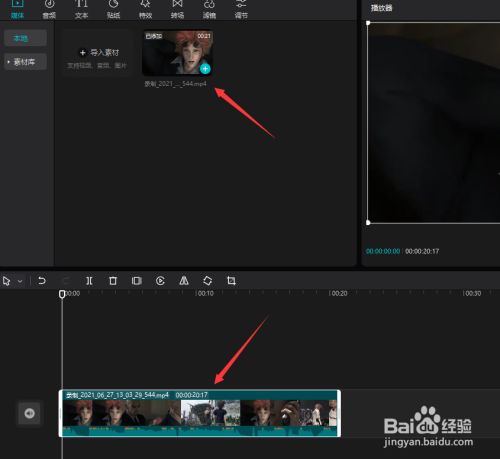
Task: Select the video clip on the timeline track
Action: [200, 413]
